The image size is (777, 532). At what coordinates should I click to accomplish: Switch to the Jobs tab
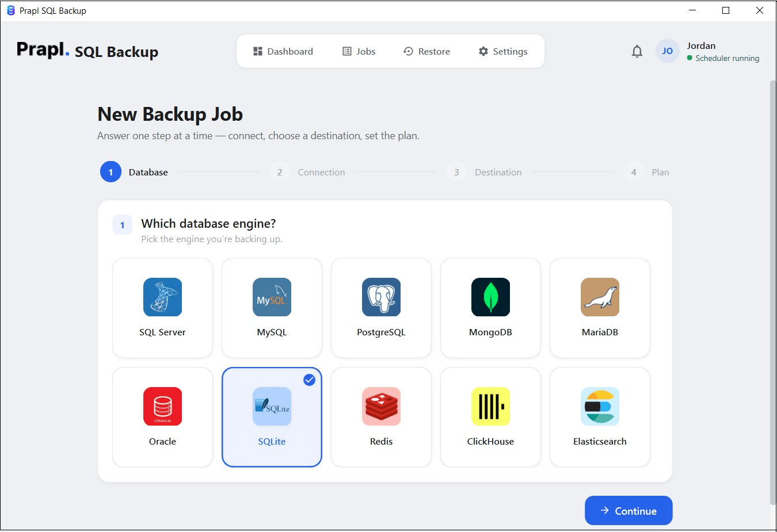click(x=359, y=51)
